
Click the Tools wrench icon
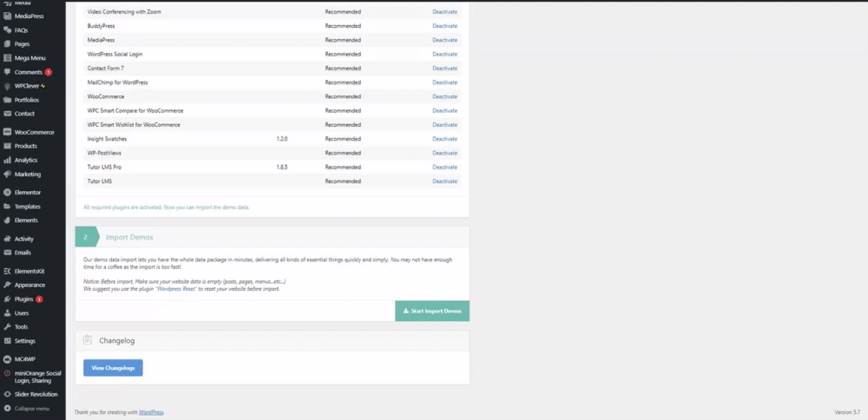pos(7,327)
